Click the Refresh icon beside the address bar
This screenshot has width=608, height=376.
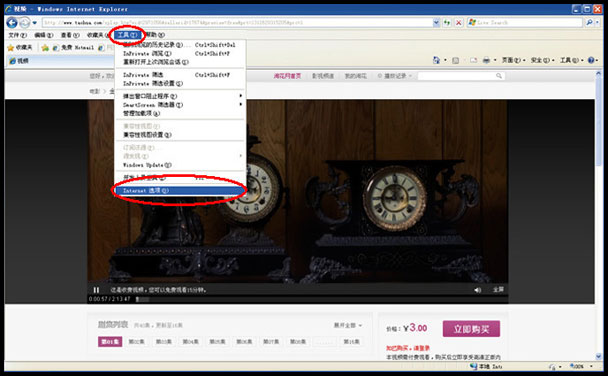[x=447, y=22]
